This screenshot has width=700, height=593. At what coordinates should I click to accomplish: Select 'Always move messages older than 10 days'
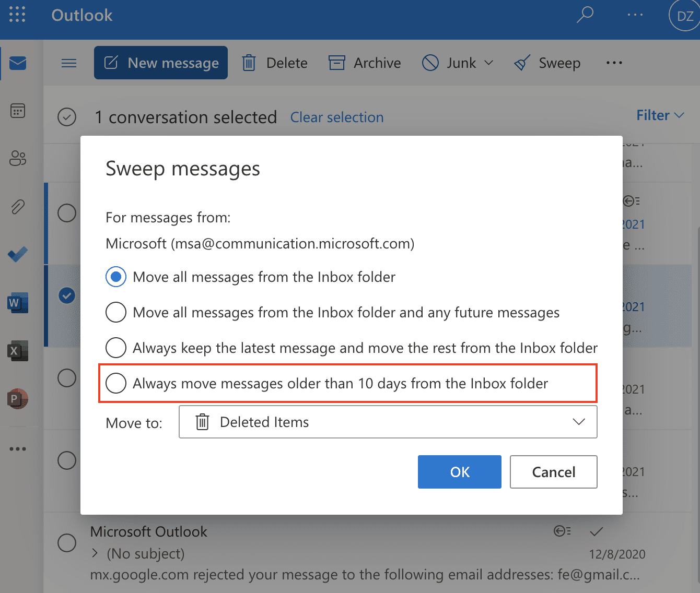(116, 383)
